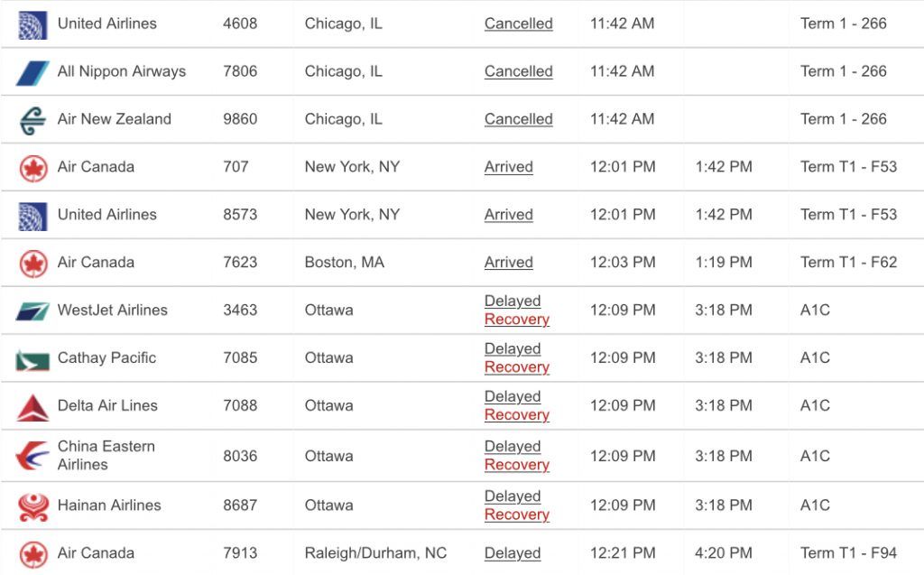Viewport: 924px width, 575px height.
Task: Click the Cathay Pacific logo icon
Action: point(32,359)
